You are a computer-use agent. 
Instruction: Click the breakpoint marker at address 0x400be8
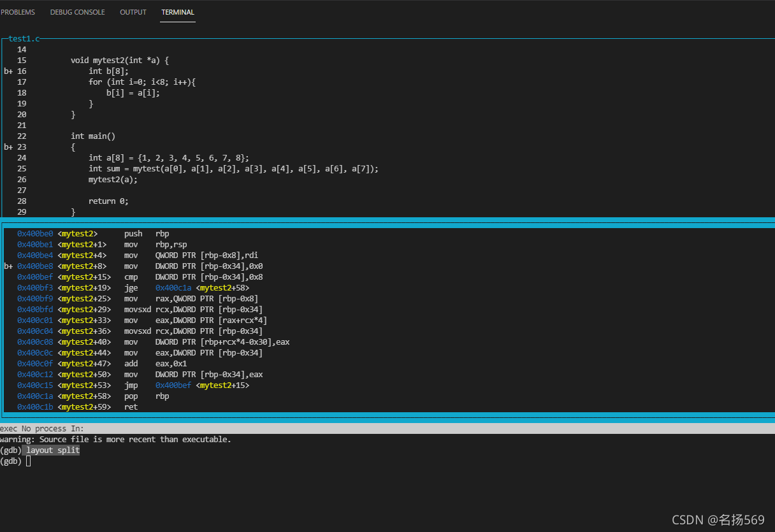coord(8,266)
